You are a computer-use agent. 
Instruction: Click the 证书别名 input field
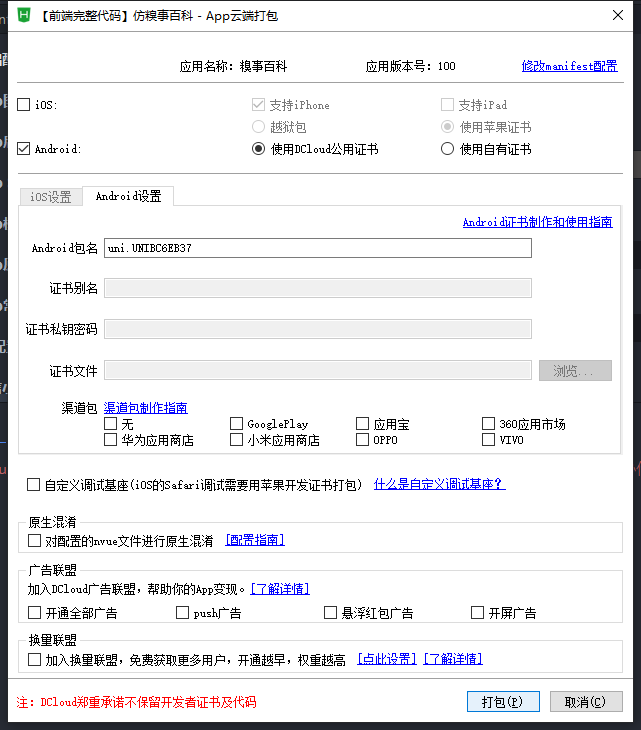[x=317, y=288]
